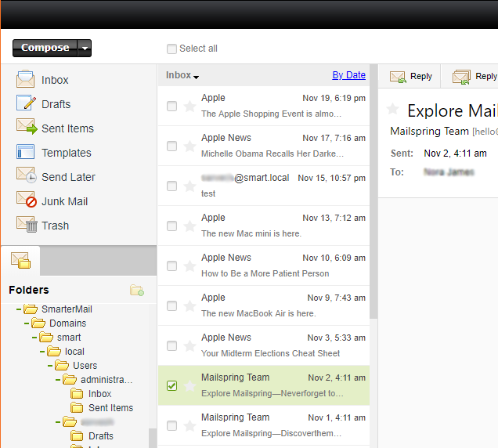Go to Send Later folder label
498x448 pixels.
[x=68, y=177]
